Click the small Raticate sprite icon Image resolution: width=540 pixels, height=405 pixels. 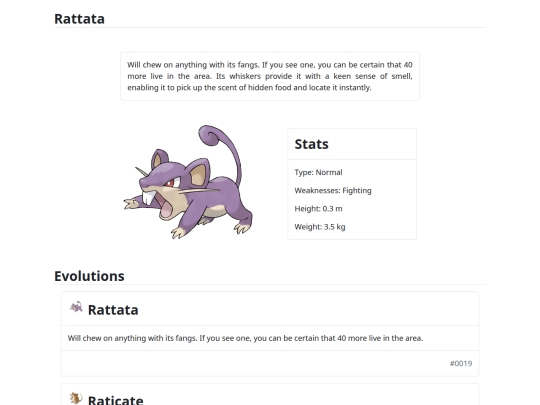[76, 398]
